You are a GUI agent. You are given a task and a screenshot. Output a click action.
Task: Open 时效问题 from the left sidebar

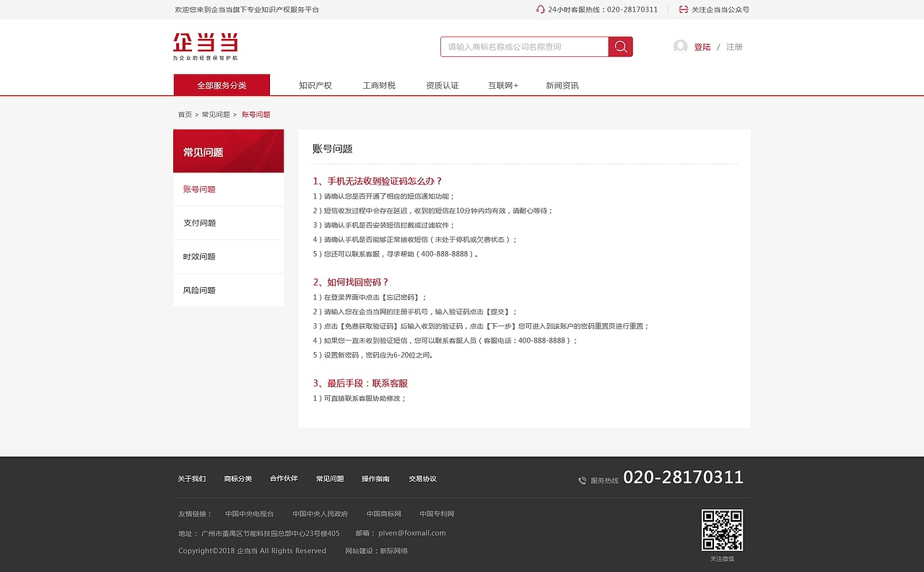click(200, 256)
